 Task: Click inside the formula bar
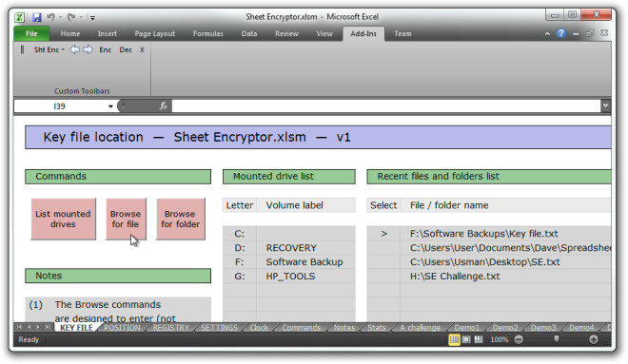tap(386, 105)
